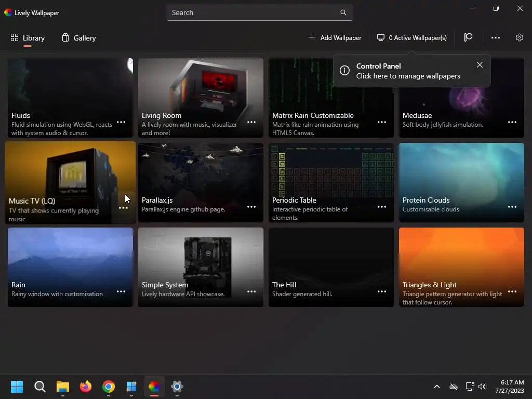Open more options for Matrix Rain Customizable
Image resolution: width=532 pixels, height=399 pixels.
coord(382,122)
